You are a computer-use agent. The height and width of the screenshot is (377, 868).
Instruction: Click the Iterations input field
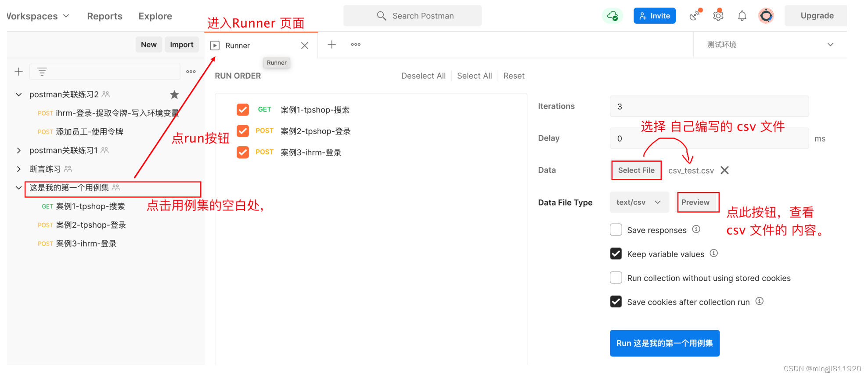point(709,106)
